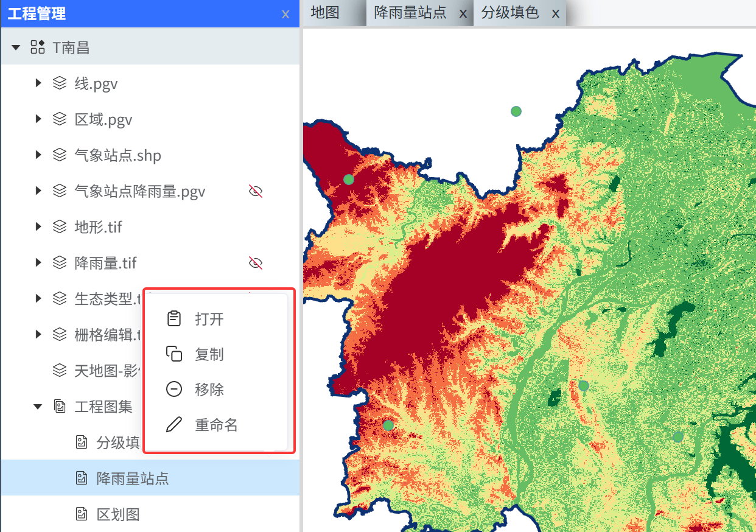
Task: Expand the 区域.pgv layer node
Action: (x=38, y=119)
